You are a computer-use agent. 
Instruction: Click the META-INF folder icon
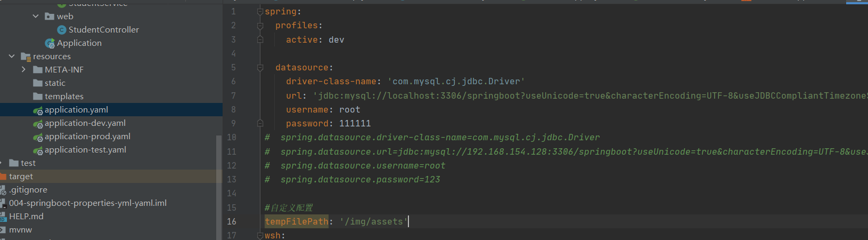click(38, 70)
